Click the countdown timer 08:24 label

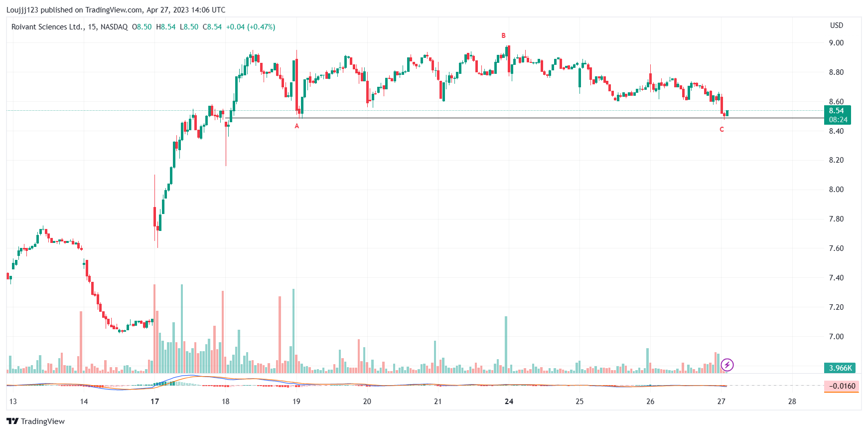(838, 120)
